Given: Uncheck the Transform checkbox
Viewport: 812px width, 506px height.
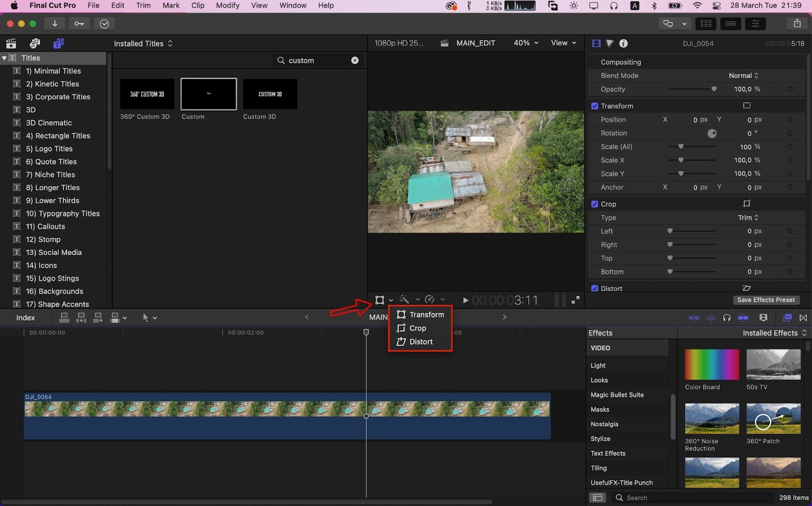Looking at the screenshot, I should click(x=595, y=106).
